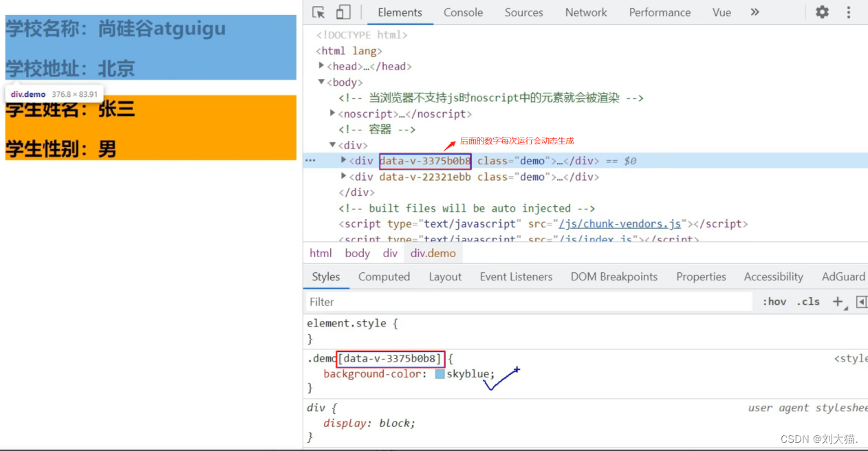Image resolution: width=868 pixels, height=451 pixels.
Task: Select the 容器 comment line
Action: click(377, 129)
